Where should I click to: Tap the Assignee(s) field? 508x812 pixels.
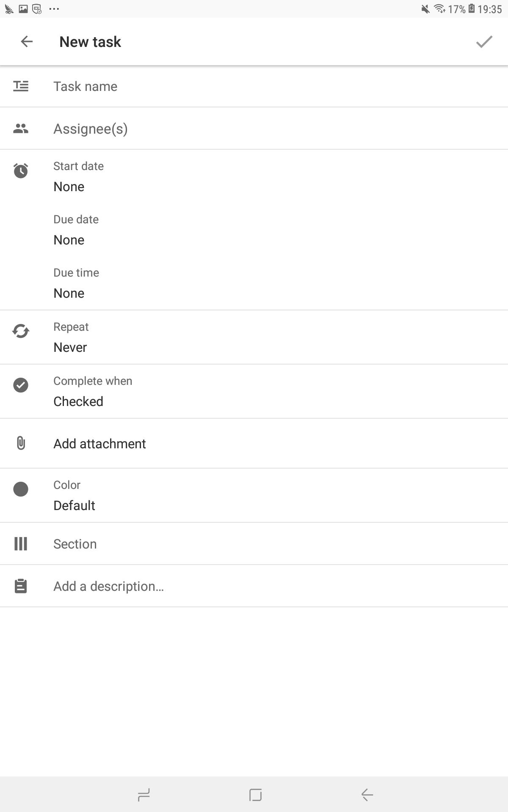(254, 129)
